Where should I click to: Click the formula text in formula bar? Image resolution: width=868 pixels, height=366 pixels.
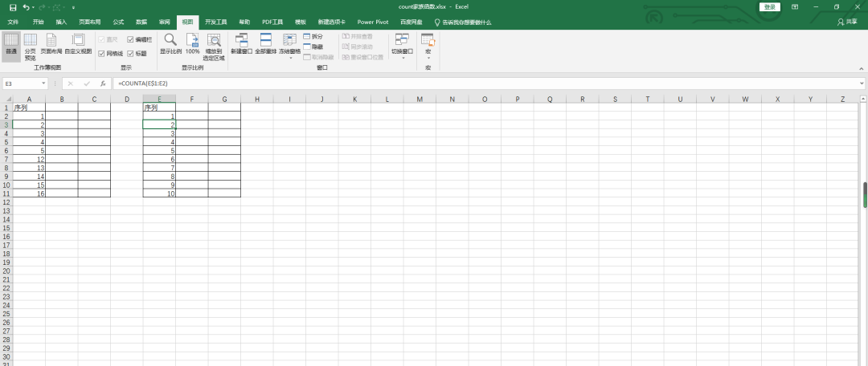tap(143, 83)
